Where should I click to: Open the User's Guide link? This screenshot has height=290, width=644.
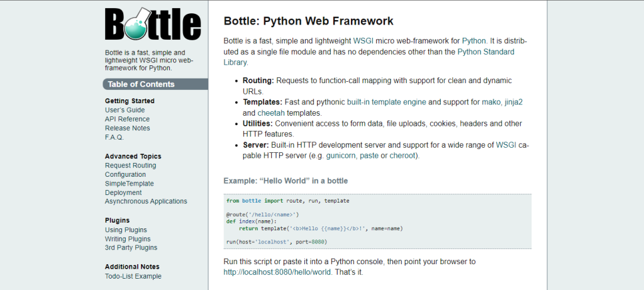click(125, 110)
